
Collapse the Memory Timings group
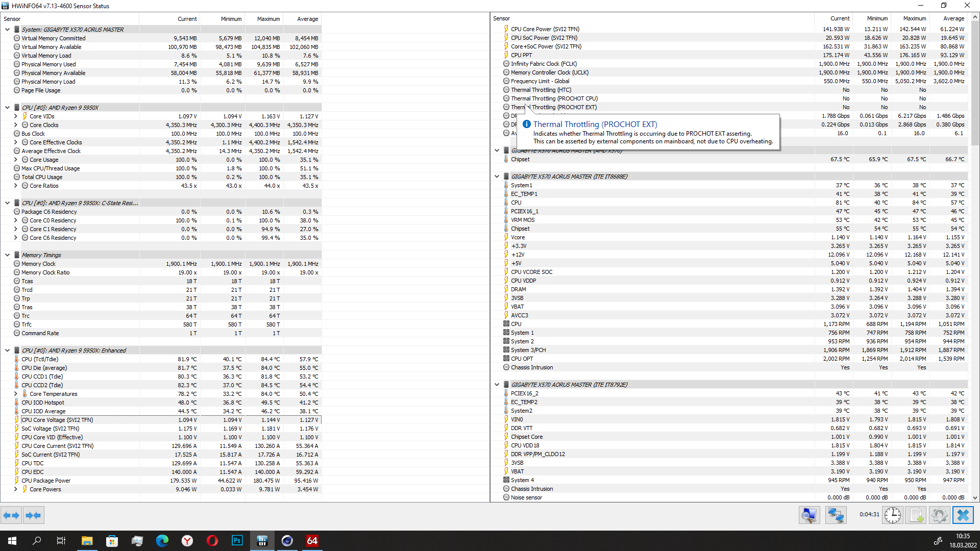click(x=7, y=255)
